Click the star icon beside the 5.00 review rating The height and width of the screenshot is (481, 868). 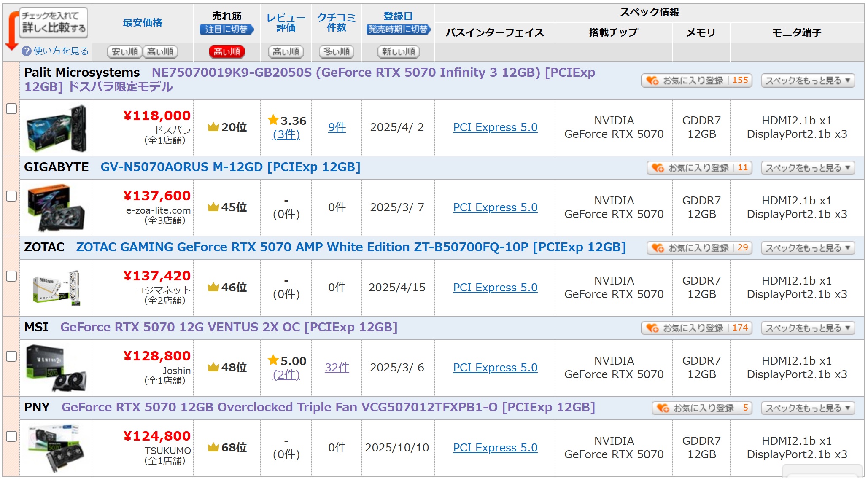[273, 360]
